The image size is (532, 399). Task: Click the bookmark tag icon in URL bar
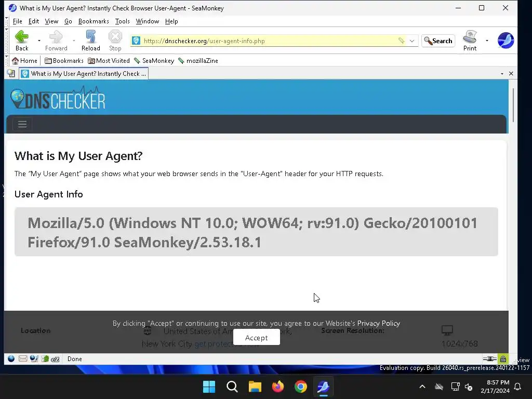[x=402, y=41]
